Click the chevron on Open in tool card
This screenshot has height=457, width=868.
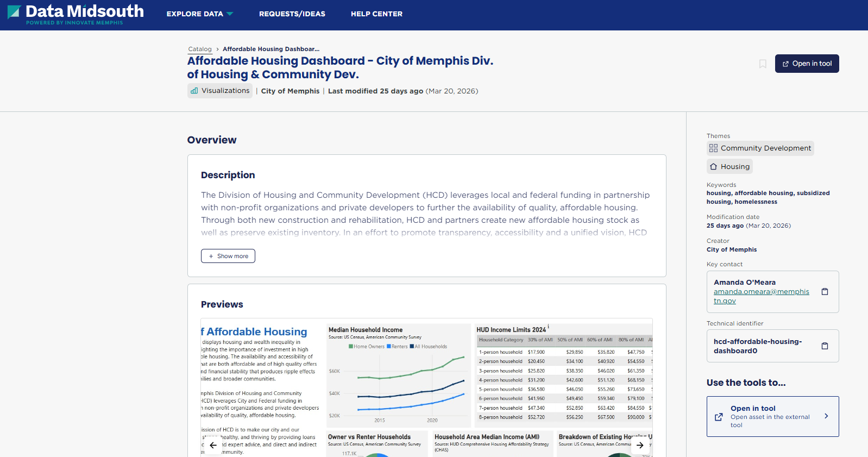[826, 416]
